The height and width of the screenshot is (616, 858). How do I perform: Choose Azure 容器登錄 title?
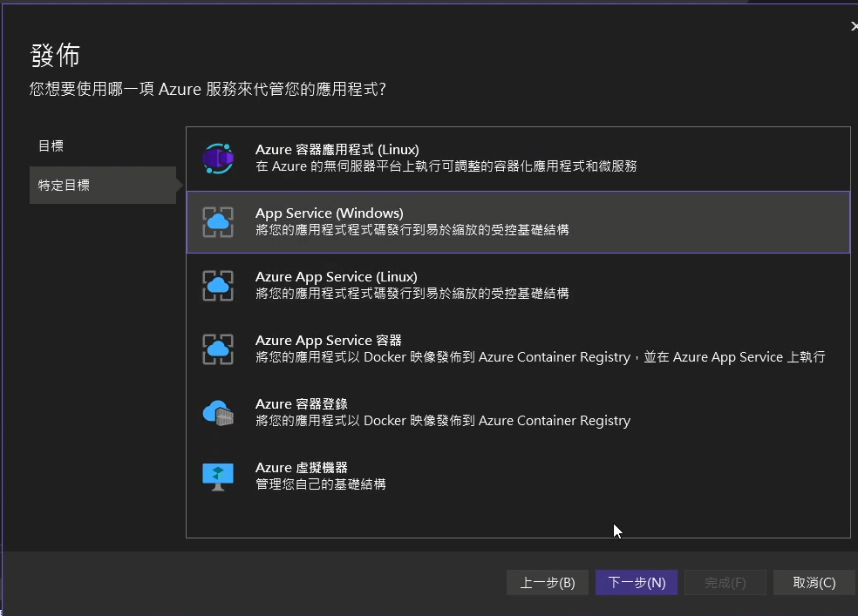302,404
